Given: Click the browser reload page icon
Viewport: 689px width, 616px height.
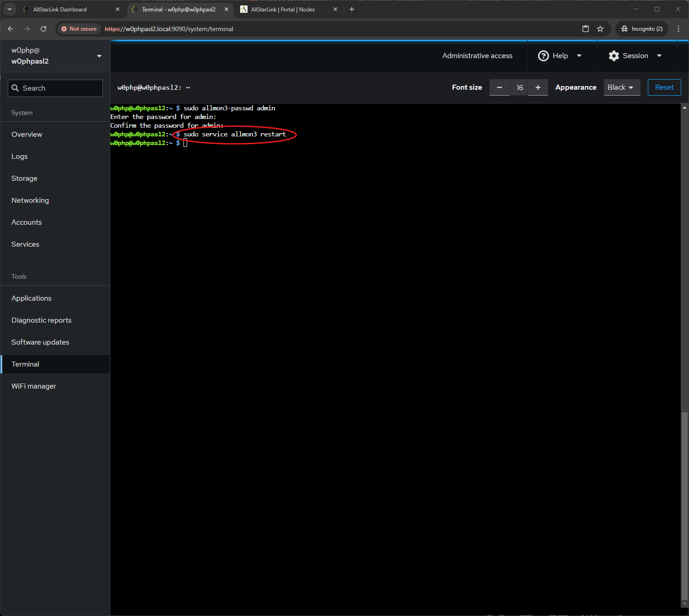Looking at the screenshot, I should 43,29.
